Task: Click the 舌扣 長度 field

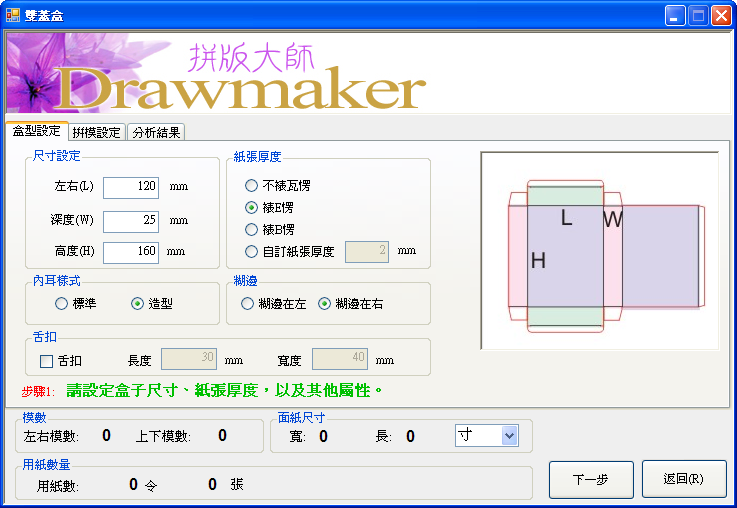Action: click(188, 359)
